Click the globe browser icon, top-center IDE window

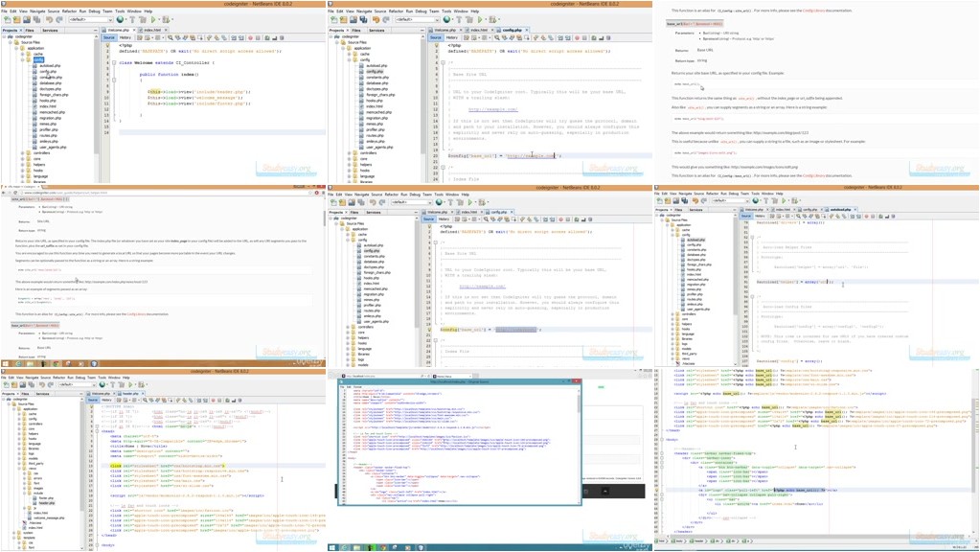click(447, 19)
